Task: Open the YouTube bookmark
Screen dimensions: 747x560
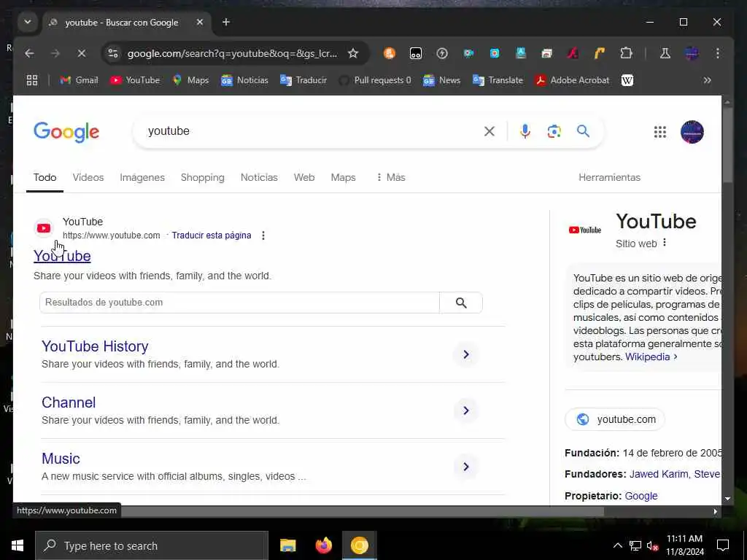Action: (x=135, y=80)
